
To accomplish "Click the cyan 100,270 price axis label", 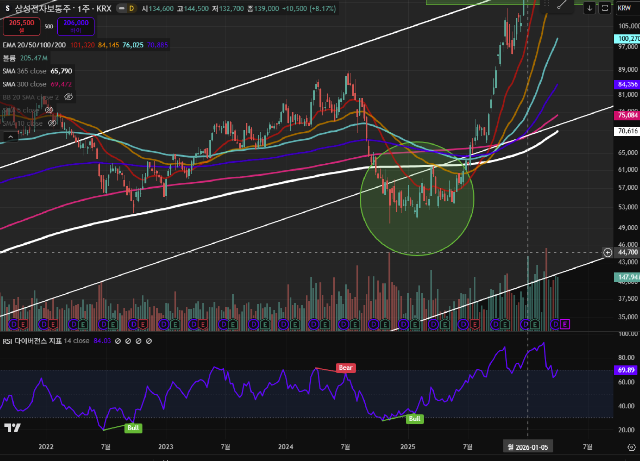I will tap(627, 39).
